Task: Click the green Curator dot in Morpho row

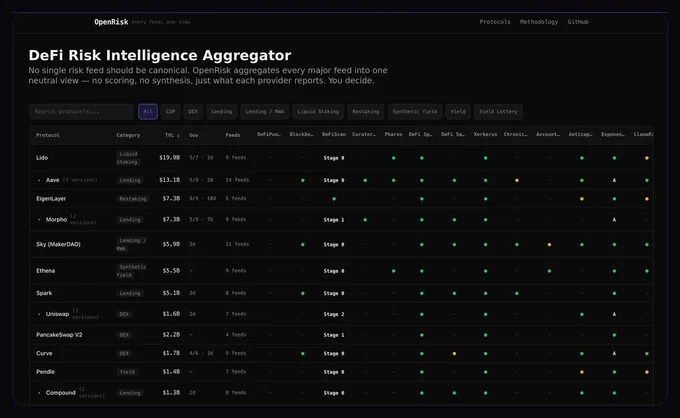Action: [x=365, y=220]
